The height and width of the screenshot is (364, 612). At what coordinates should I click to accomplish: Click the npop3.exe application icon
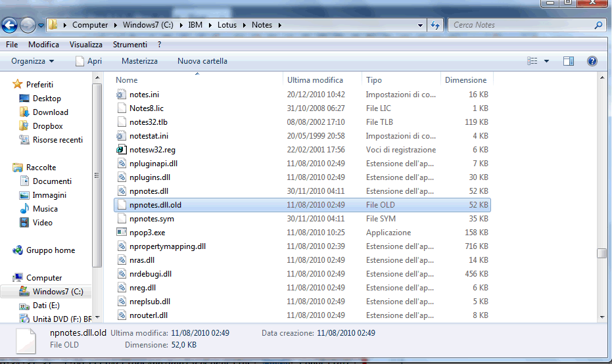(122, 233)
